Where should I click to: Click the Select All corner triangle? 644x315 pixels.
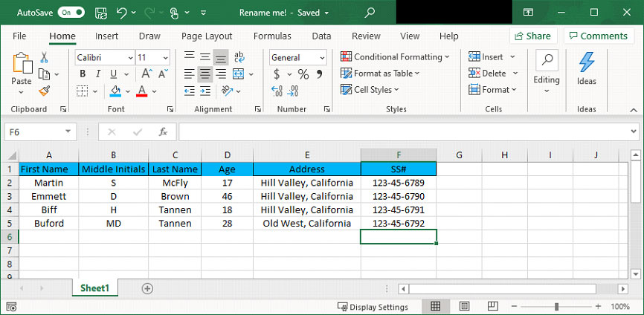pyautogui.click(x=13, y=155)
